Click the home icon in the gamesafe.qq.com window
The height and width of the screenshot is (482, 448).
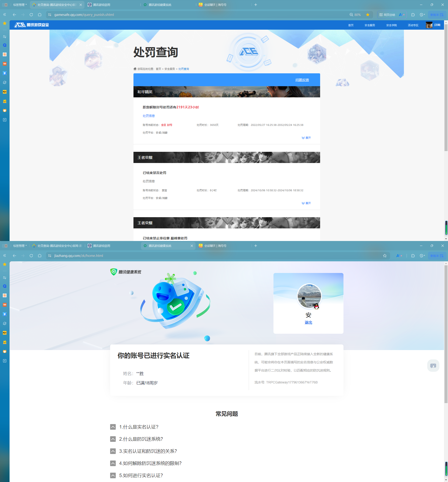(40, 14)
